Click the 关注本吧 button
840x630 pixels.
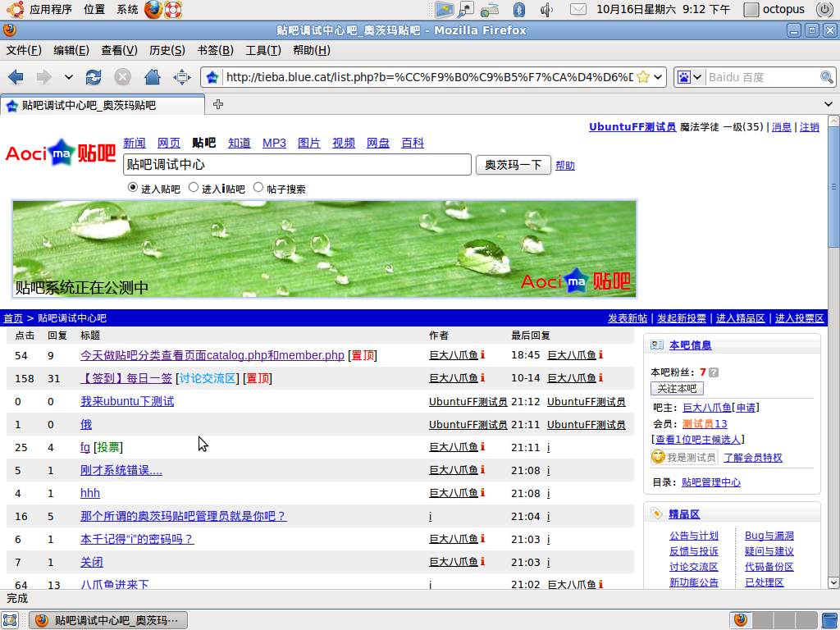[677, 388]
